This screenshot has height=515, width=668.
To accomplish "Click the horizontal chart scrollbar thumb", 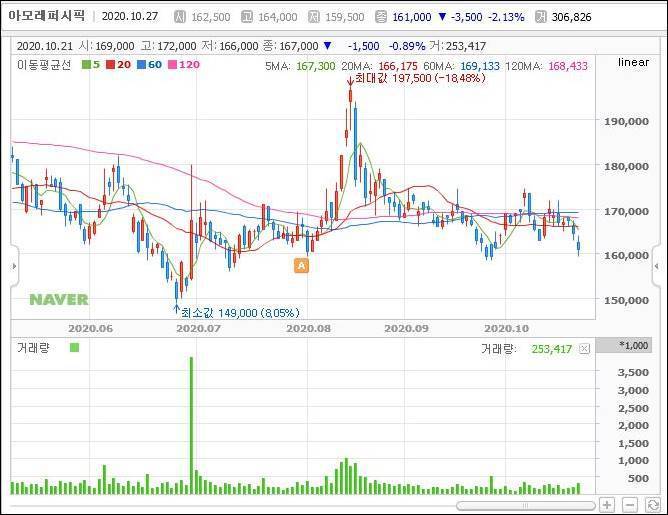I will coord(525,506).
